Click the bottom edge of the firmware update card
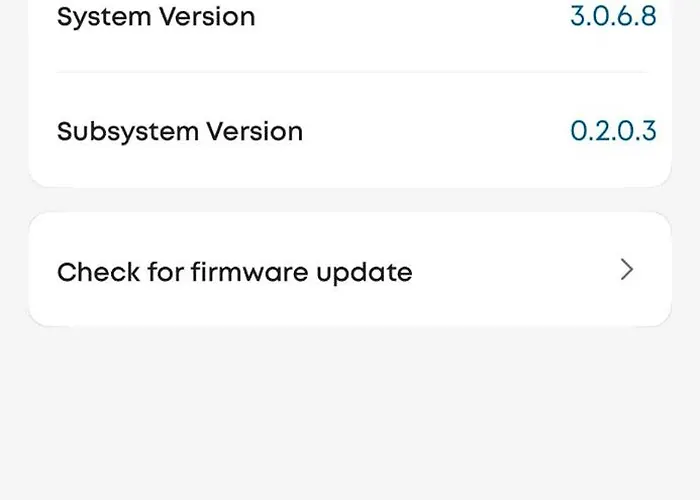This screenshot has width=700, height=500. (350, 324)
